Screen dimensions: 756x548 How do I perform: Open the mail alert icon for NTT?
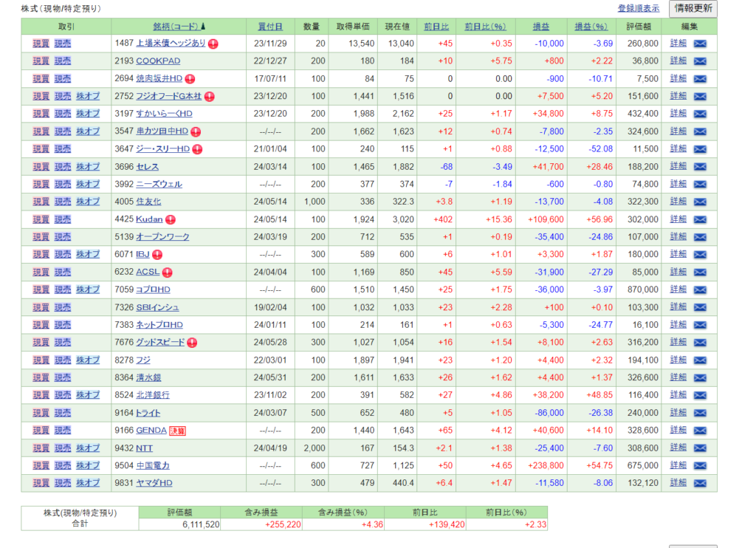(700, 448)
